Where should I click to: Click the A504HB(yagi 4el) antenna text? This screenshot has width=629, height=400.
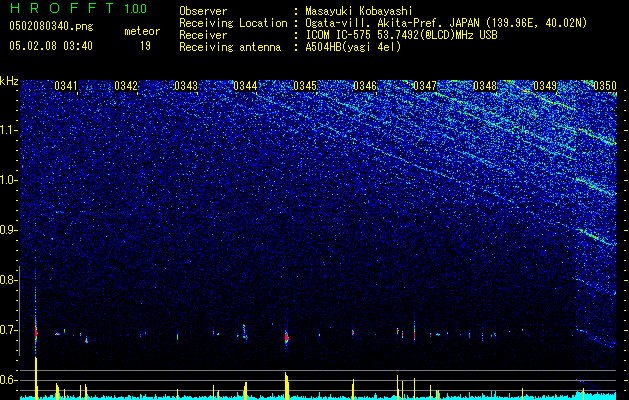[x=353, y=47]
